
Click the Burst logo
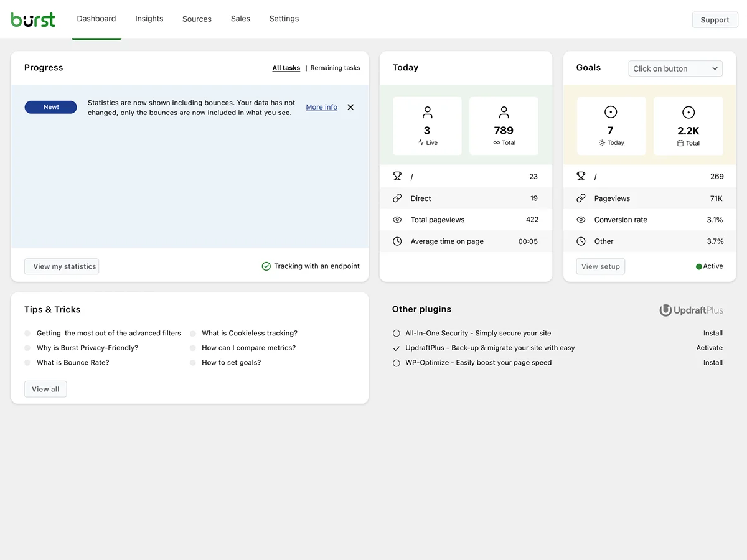click(33, 19)
